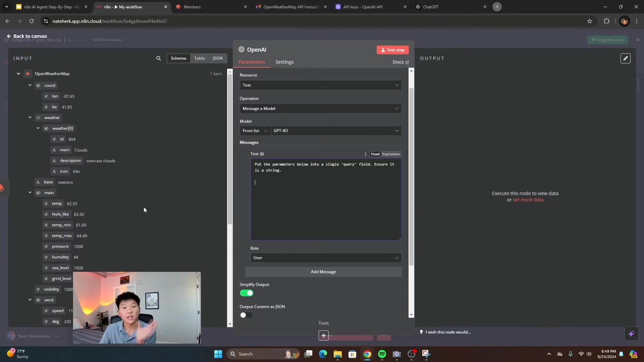Open the Docs link

(x=401, y=62)
